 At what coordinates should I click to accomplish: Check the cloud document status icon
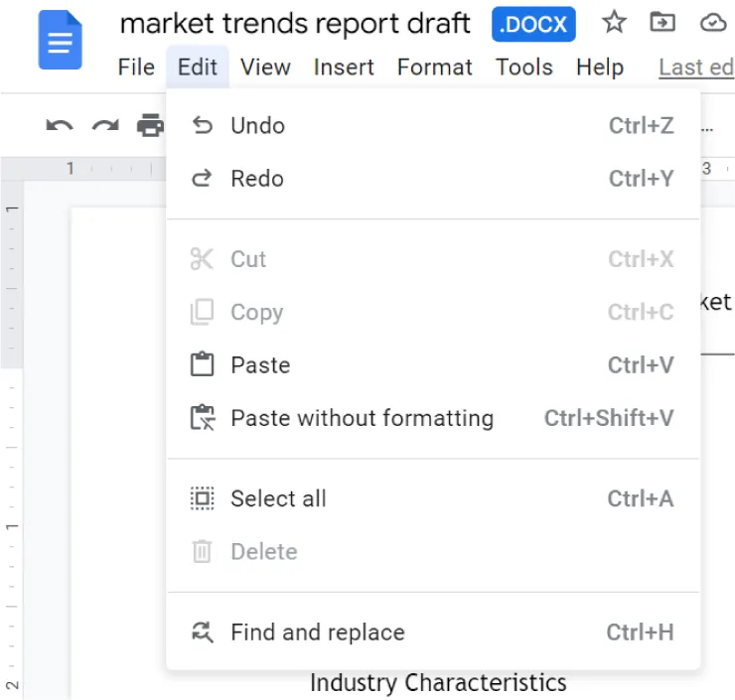(712, 23)
